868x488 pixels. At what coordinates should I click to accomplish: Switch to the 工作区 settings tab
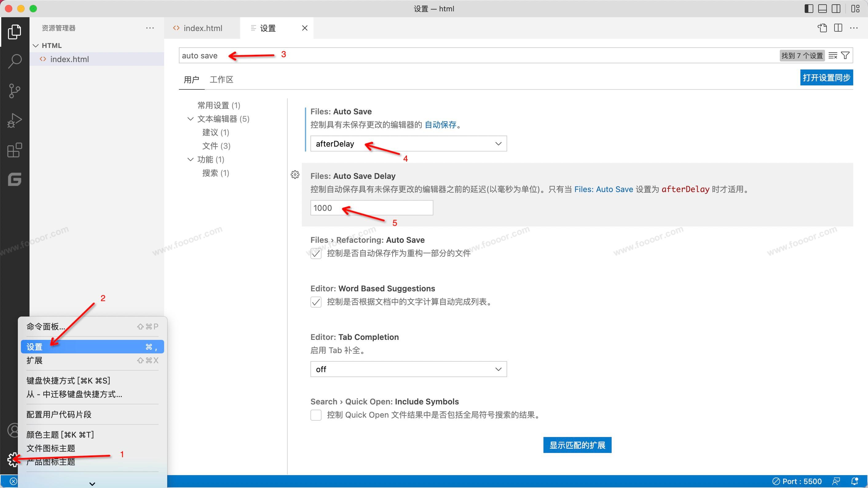(x=221, y=80)
